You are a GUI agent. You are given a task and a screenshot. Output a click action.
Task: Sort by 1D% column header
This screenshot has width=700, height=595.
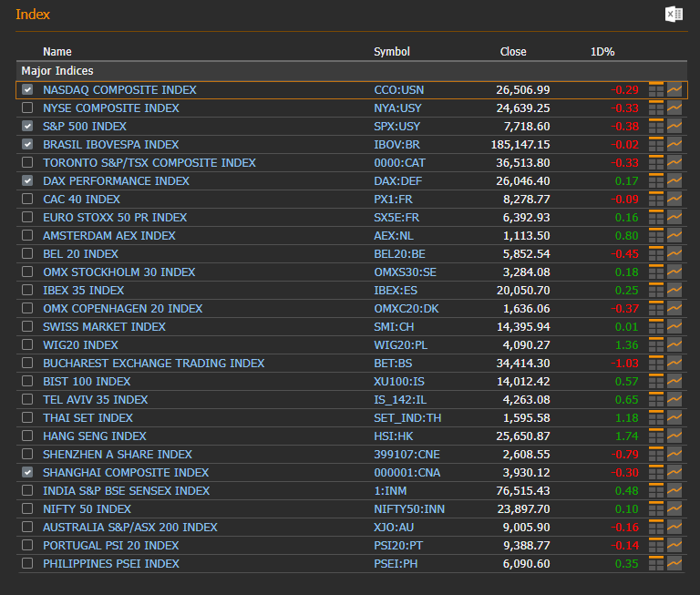point(602,52)
